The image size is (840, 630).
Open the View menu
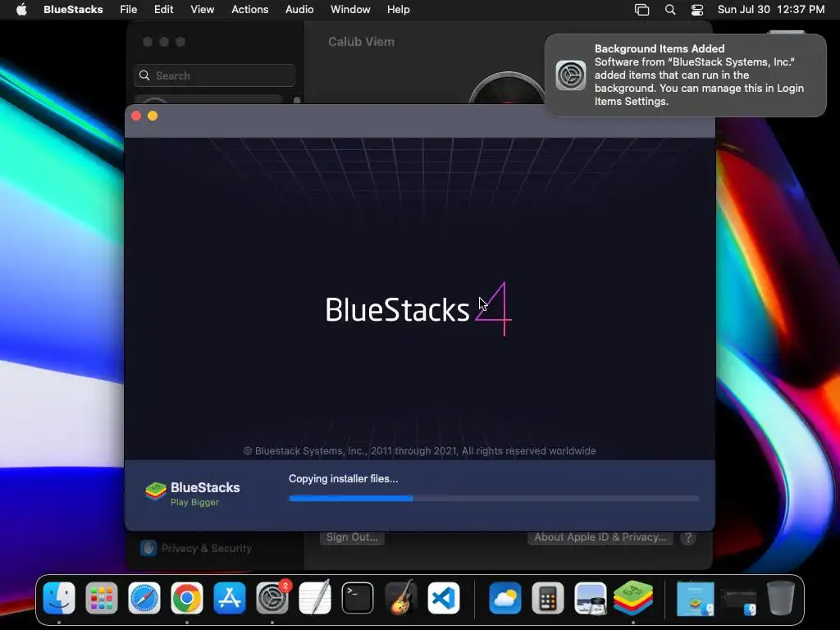202,10
